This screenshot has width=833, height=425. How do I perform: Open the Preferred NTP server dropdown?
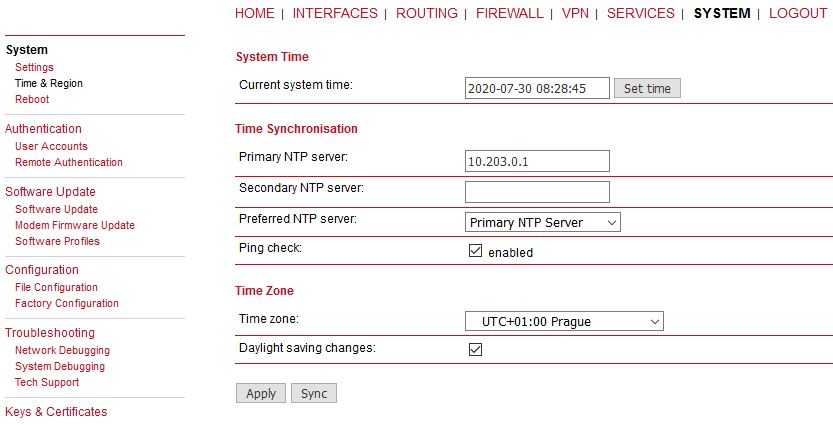tap(543, 222)
